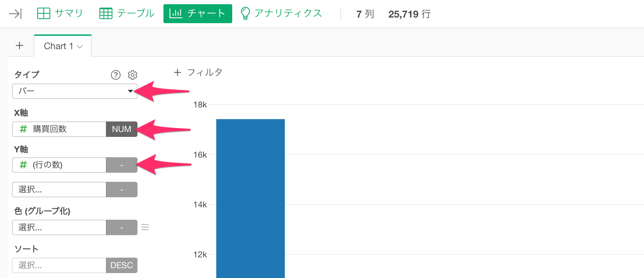Click the lightbulb icon for アナリティクス
Image resolution: width=644 pixels, height=278 pixels.
(245, 14)
